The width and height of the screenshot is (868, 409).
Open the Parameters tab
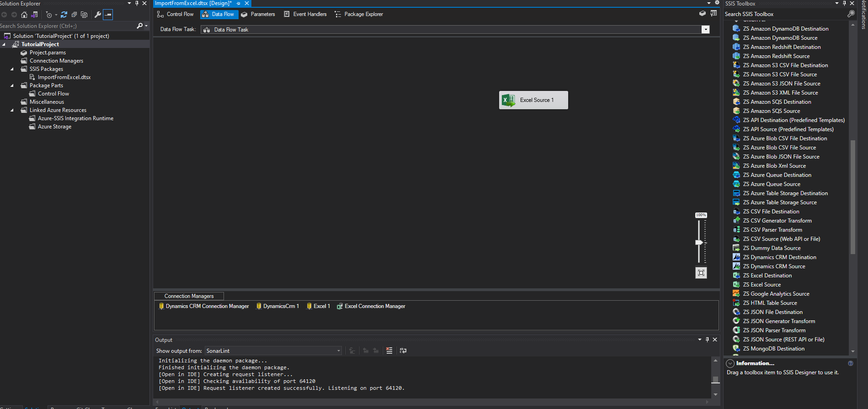258,14
